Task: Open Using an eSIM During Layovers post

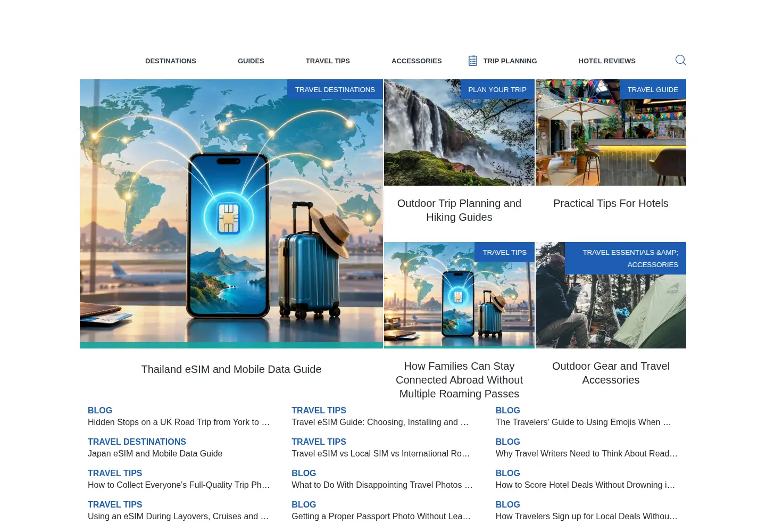Action: 178,516
